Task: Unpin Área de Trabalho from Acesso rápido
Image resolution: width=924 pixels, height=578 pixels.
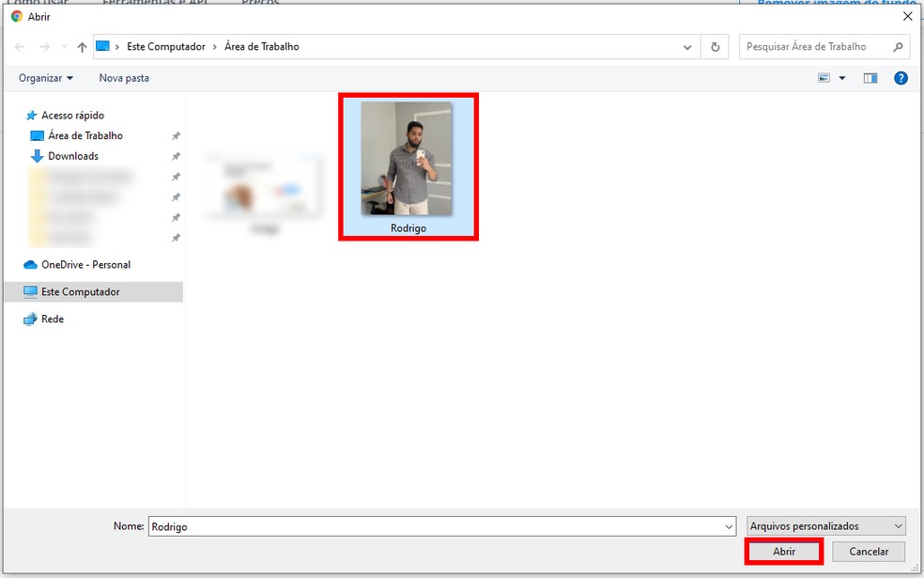Action: coord(176,135)
